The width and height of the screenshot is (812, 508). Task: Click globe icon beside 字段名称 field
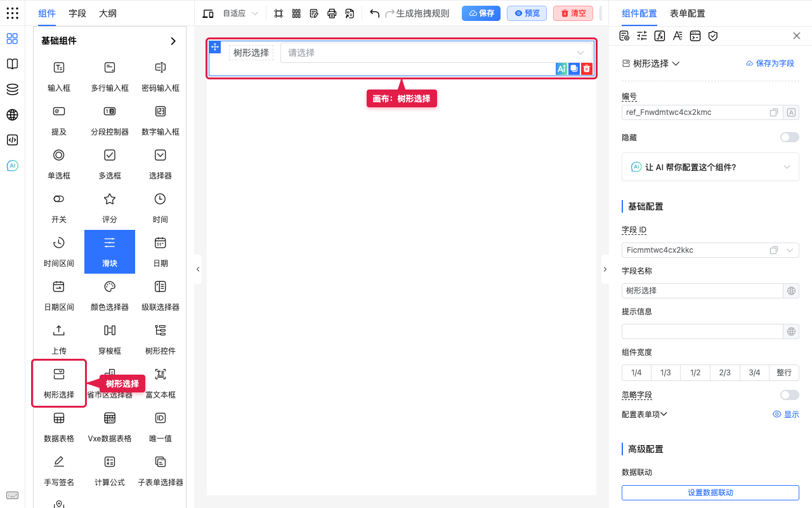pos(791,291)
